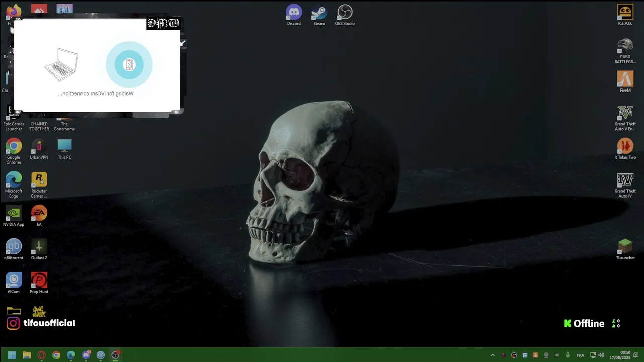Screen dimensions: 644x362
Task: Select the Microsoft Edge desktop shortcut
Action: (x=14, y=185)
